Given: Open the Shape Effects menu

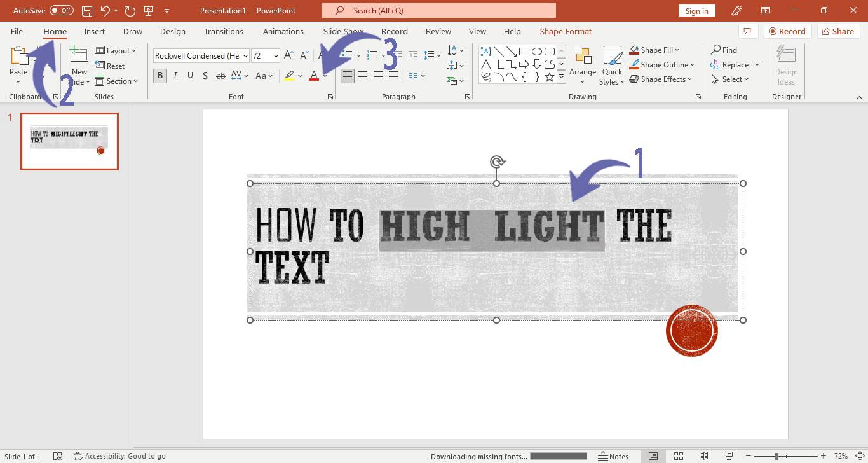Looking at the screenshot, I should click(x=660, y=79).
